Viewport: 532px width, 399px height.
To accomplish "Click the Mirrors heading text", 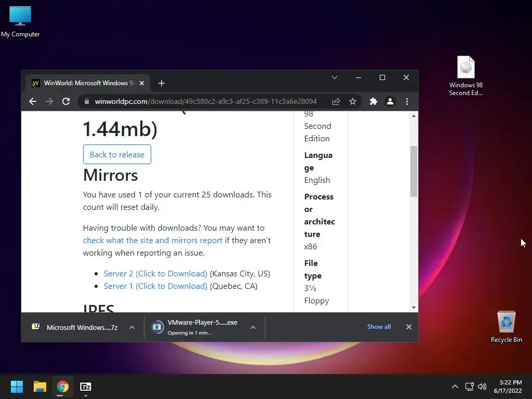I will coord(111,175).
